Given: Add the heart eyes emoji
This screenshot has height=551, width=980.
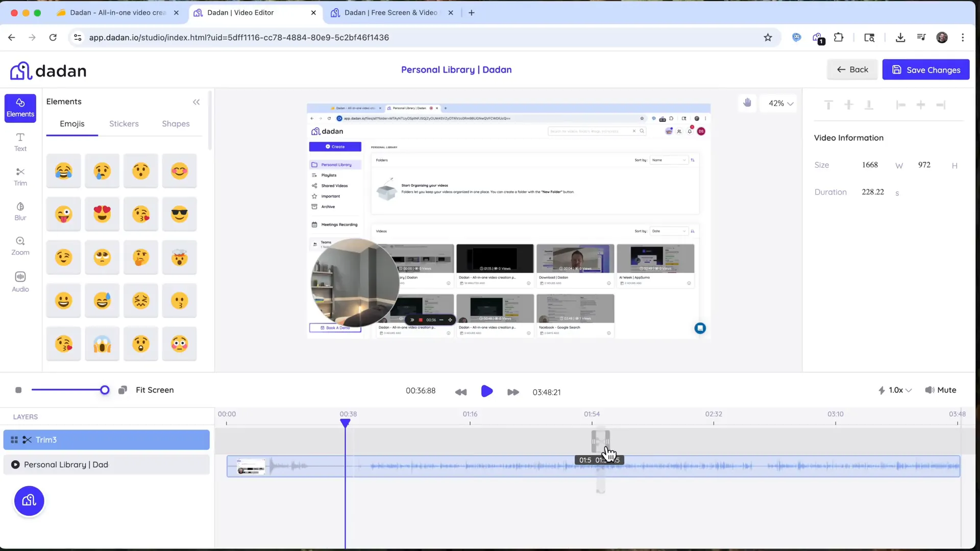Looking at the screenshot, I should [x=102, y=214].
